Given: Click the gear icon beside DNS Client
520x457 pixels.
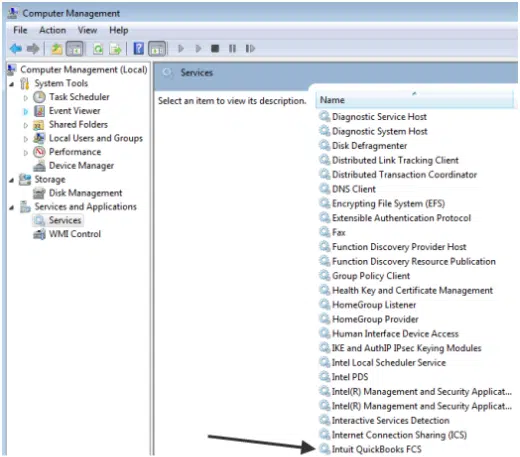Looking at the screenshot, I should [324, 188].
